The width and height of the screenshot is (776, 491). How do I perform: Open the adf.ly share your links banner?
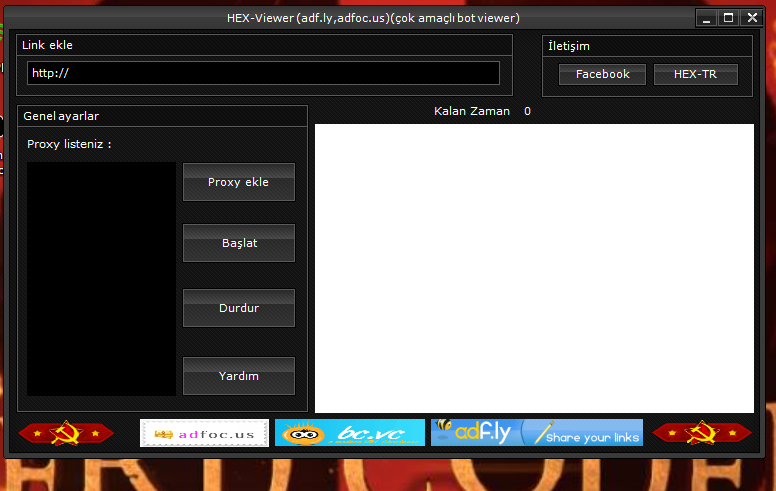point(536,433)
